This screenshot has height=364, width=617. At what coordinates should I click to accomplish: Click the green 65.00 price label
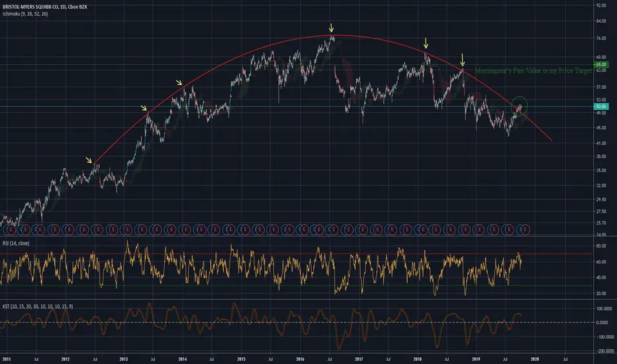point(601,65)
